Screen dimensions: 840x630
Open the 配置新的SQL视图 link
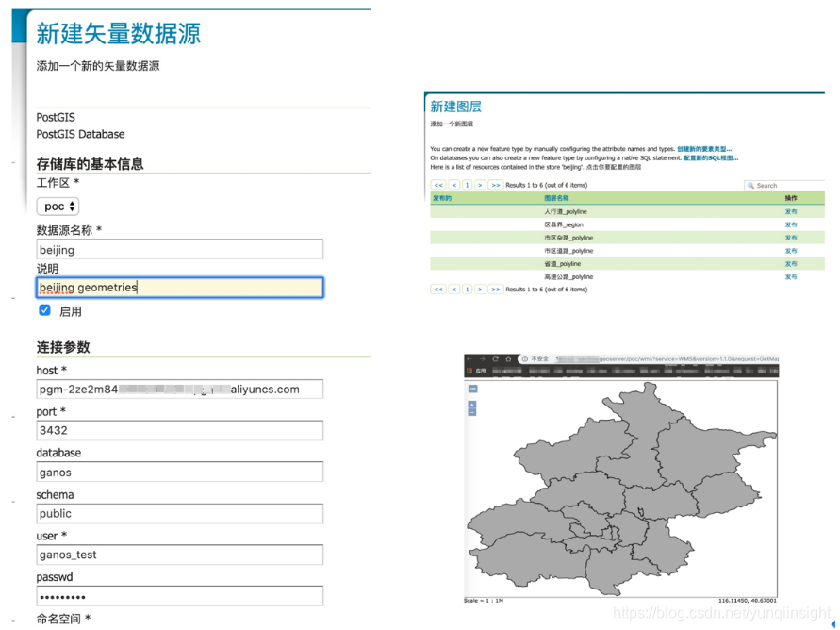(x=711, y=158)
